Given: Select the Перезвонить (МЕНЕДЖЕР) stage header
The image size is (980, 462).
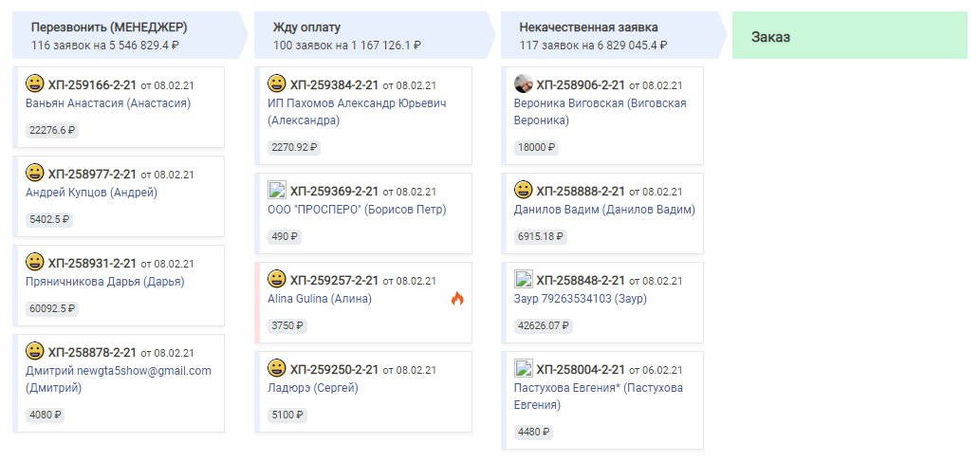Looking at the screenshot, I should point(130,35).
